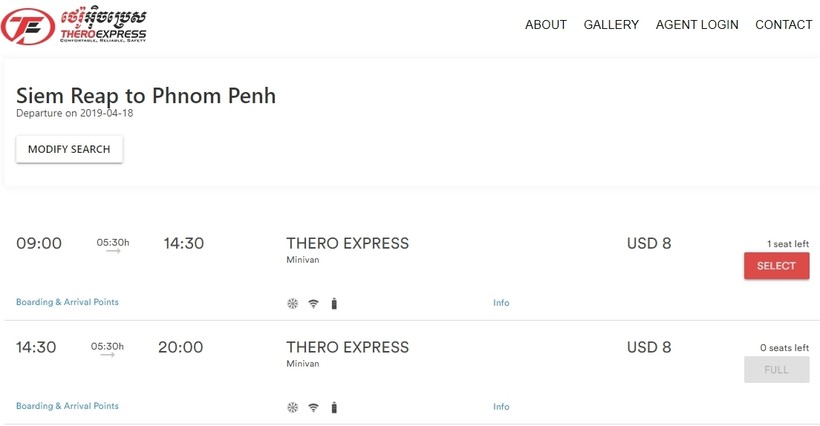Expand Boarding & Arrival Points for 14:30 trip
Image resolution: width=820 pixels, height=426 pixels.
[67, 406]
